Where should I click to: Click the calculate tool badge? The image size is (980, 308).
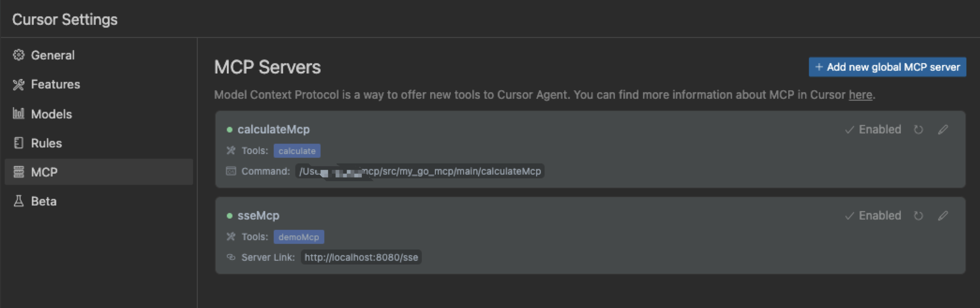pyautogui.click(x=297, y=151)
